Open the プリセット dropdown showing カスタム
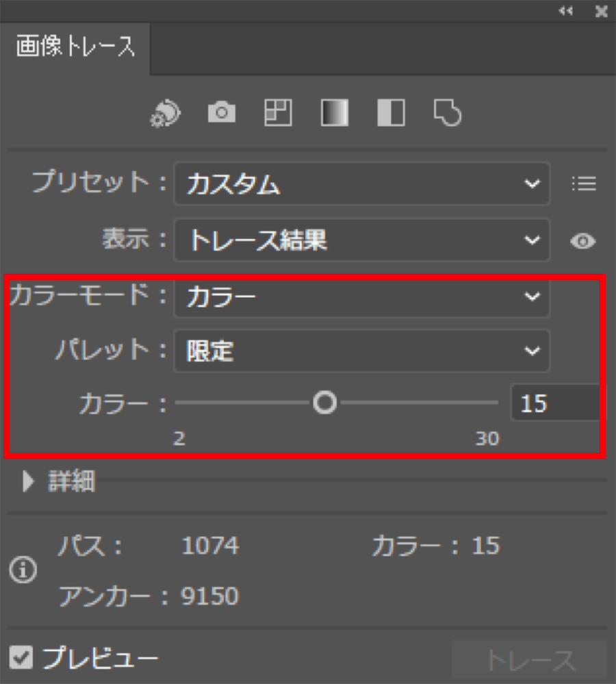This screenshot has height=684, width=616. tap(362, 183)
